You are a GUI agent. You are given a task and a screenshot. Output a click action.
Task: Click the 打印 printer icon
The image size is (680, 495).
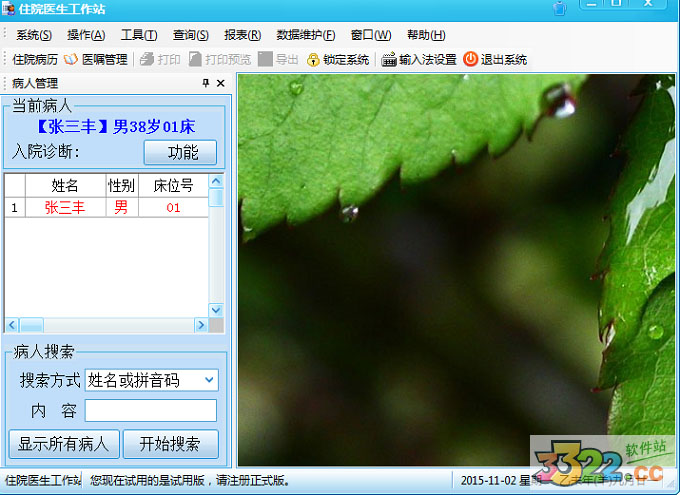(147, 60)
